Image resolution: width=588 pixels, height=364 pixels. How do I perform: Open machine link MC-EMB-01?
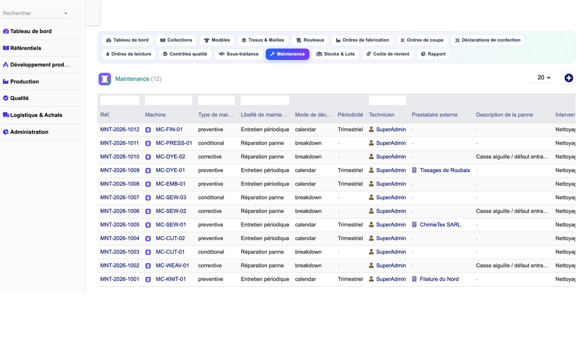coord(171,184)
